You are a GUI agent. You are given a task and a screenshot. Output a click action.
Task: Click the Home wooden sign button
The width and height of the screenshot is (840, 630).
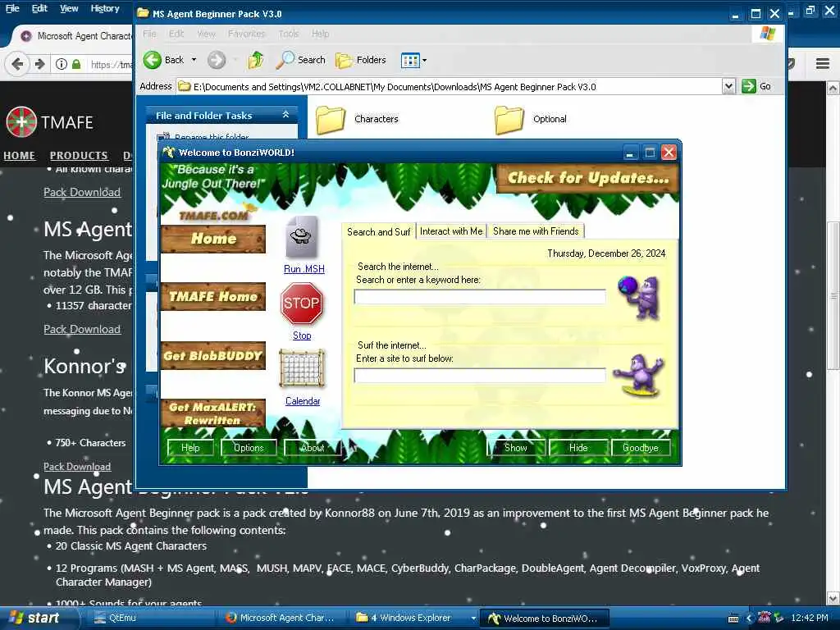[212, 239]
